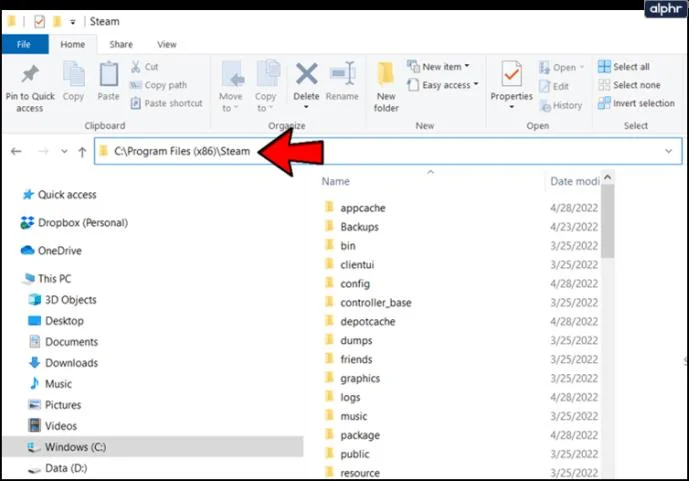Switch to the Home tab
Image resolution: width=689 pixels, height=481 pixels.
(73, 44)
